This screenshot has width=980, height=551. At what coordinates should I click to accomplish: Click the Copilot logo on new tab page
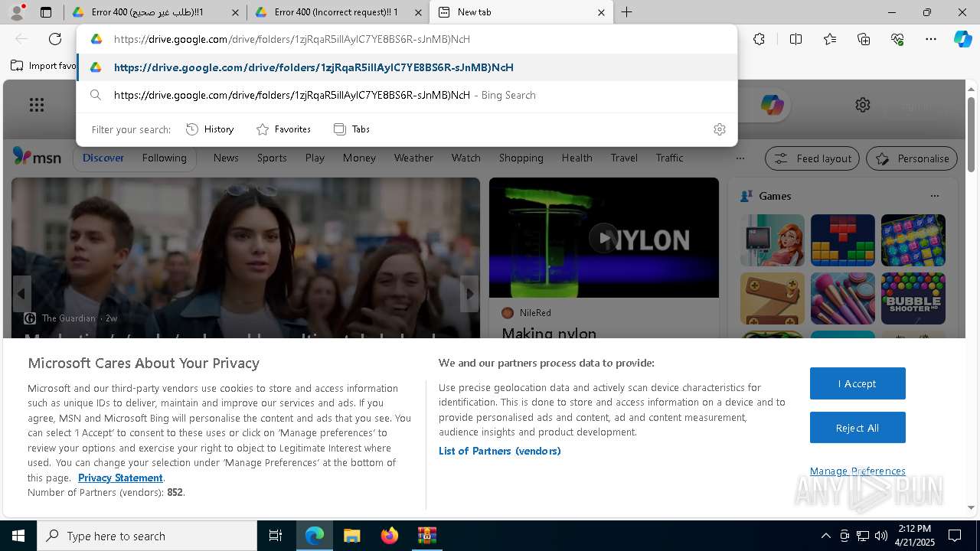click(x=772, y=105)
